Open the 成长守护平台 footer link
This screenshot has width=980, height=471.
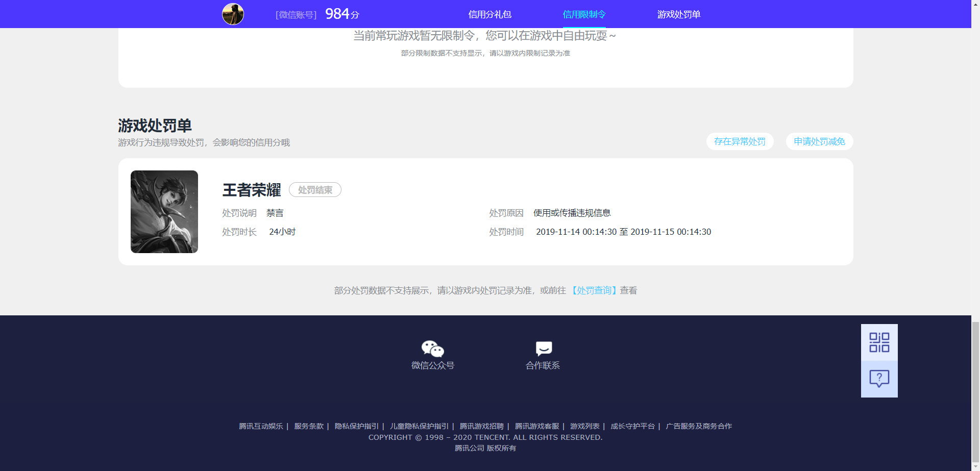coord(632,426)
